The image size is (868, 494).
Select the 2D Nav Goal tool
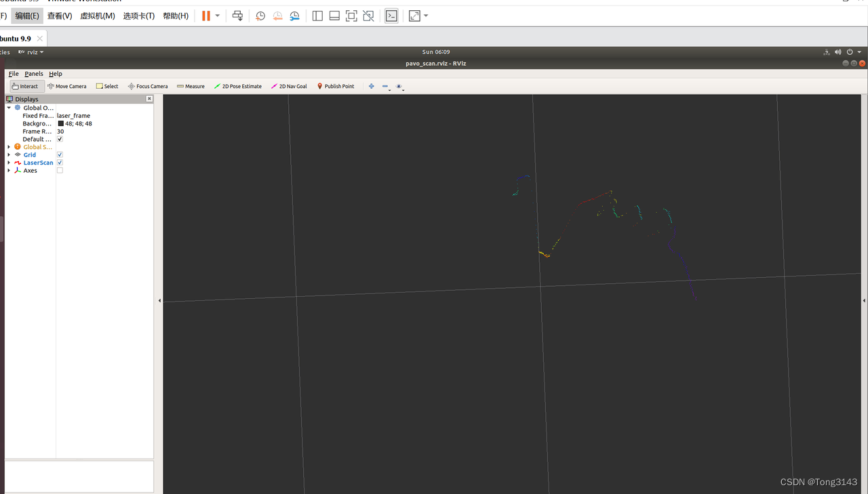coord(289,86)
